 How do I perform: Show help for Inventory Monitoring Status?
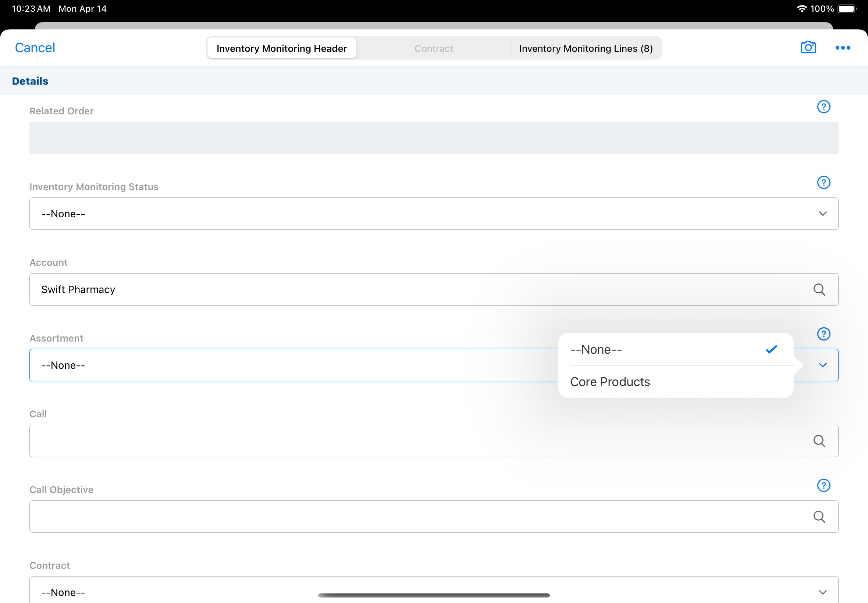click(x=823, y=182)
